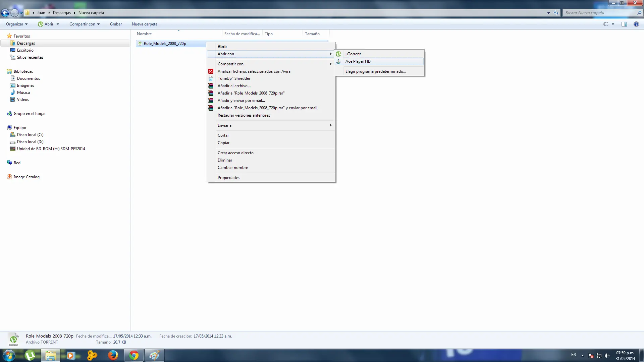Click the Image Catalog icon in sidebar
Image resolution: width=644 pixels, height=362 pixels.
coord(9,177)
